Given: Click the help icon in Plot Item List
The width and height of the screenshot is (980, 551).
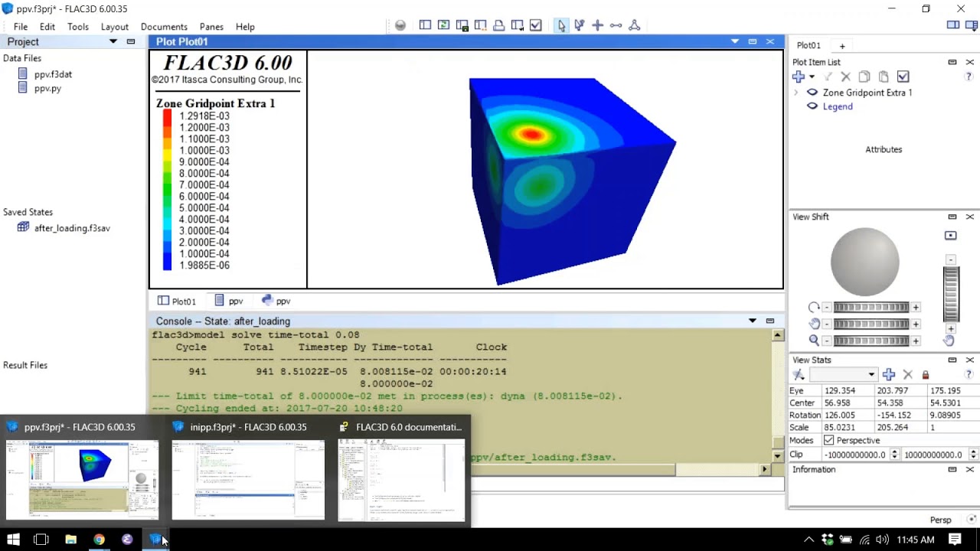Looking at the screenshot, I should click(x=969, y=77).
